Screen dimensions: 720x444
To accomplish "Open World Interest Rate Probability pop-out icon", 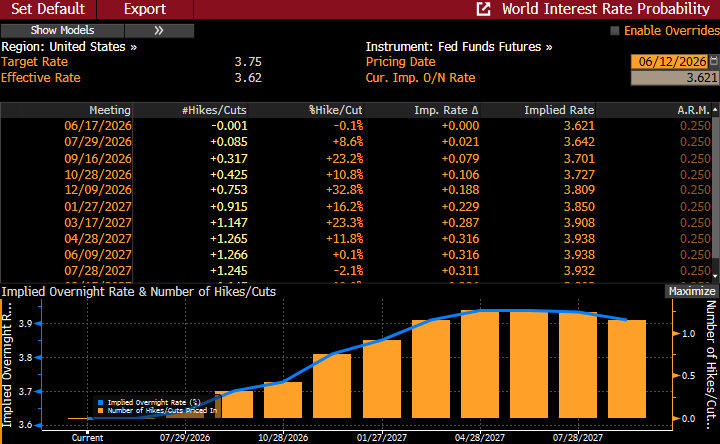I will (x=484, y=9).
